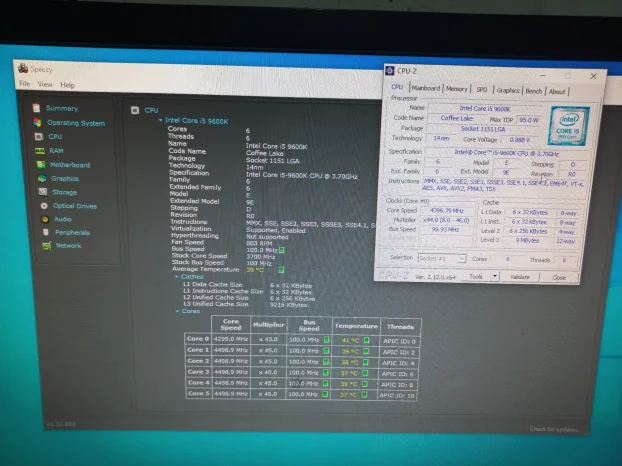
Task: Click the Socket 1151 LGA Package value in Speccy
Action: [x=272, y=160]
